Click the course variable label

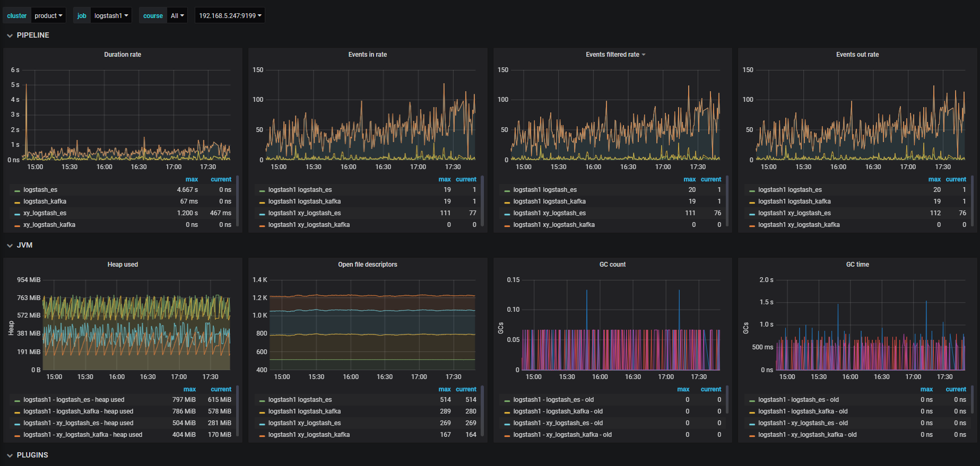(x=153, y=15)
